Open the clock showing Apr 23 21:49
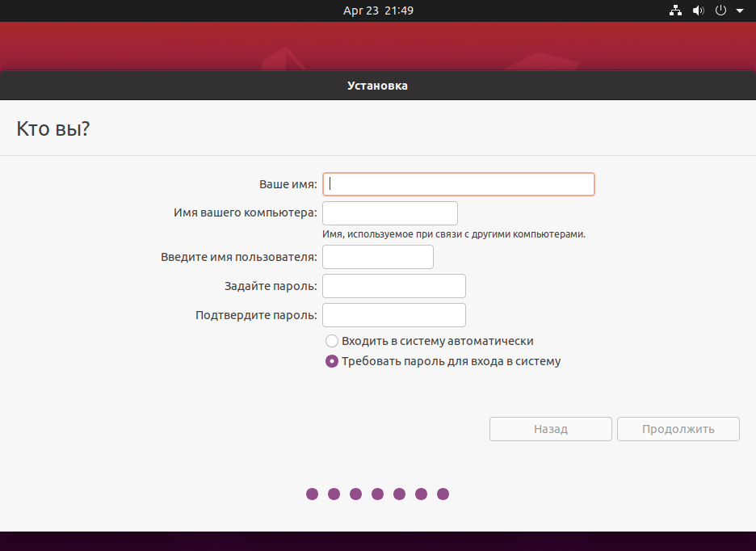 click(378, 11)
